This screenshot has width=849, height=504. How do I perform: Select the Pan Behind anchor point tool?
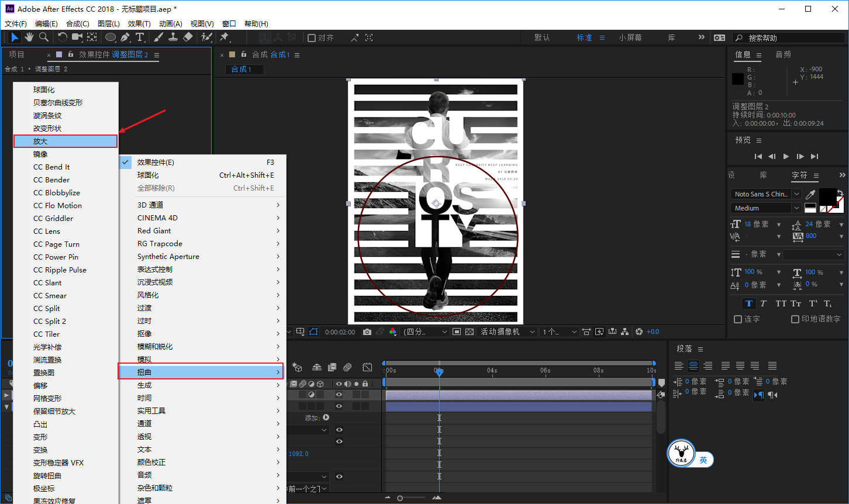(x=92, y=37)
